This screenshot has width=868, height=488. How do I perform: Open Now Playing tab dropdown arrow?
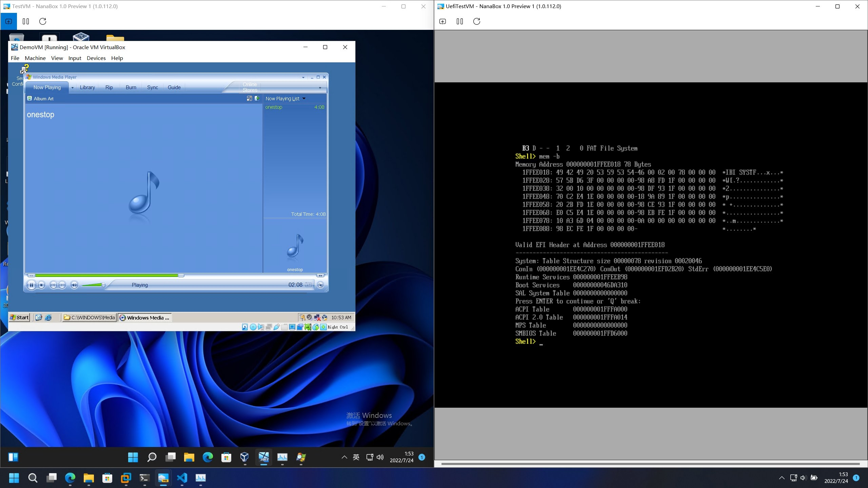click(72, 87)
